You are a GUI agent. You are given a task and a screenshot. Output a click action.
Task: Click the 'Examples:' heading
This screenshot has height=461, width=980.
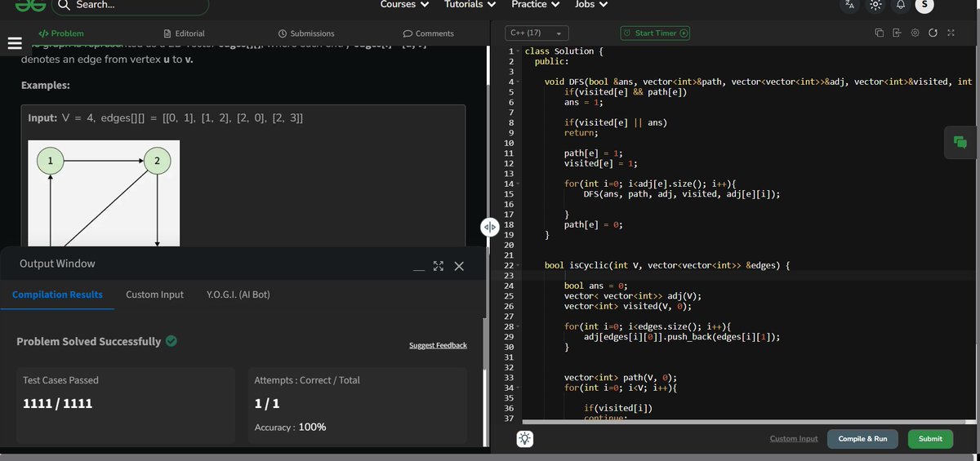(45, 85)
